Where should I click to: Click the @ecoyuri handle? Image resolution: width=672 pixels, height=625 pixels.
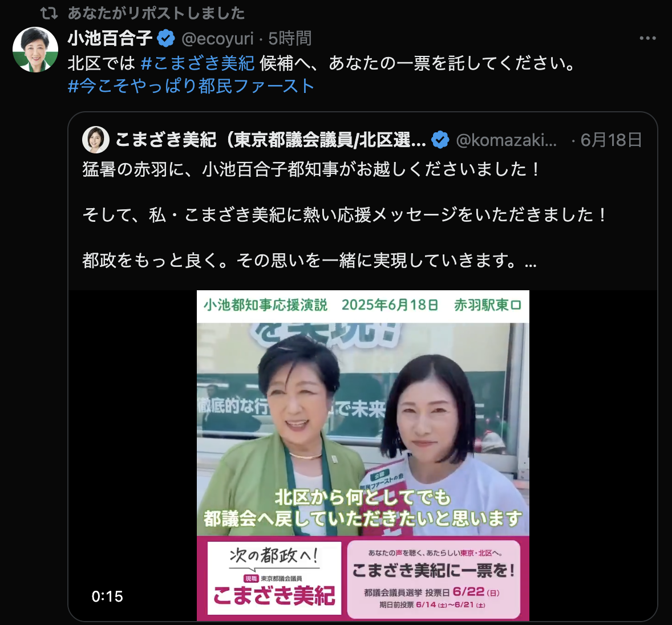[218, 39]
